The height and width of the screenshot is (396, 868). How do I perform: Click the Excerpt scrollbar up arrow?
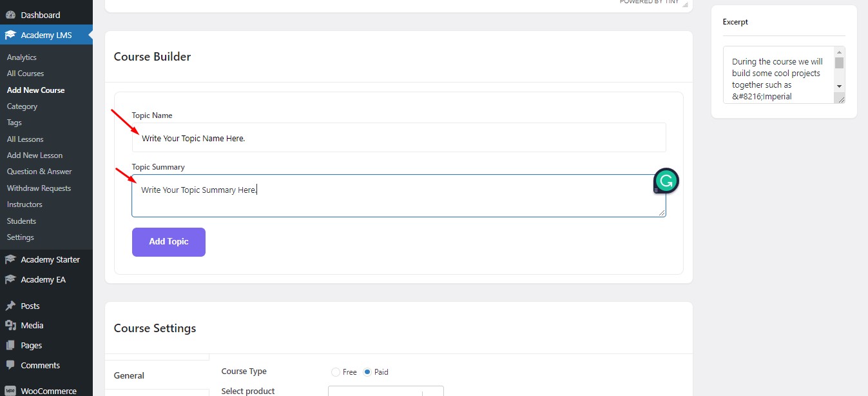click(x=839, y=52)
